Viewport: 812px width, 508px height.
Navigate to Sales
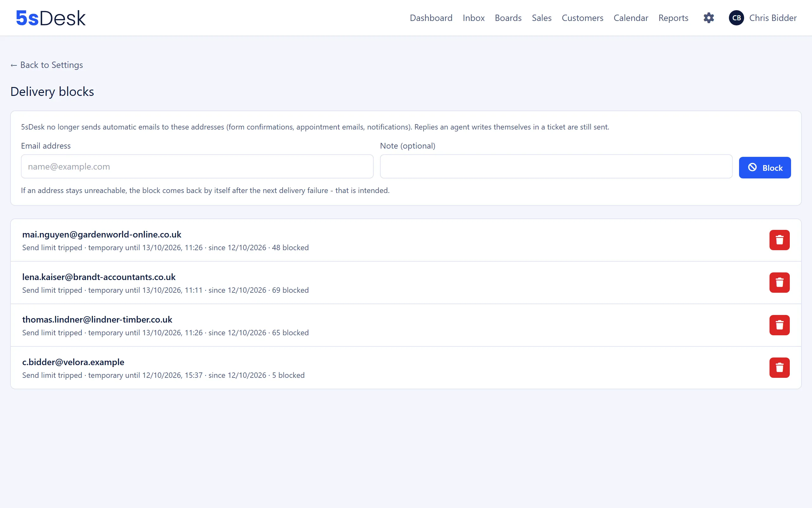541,18
